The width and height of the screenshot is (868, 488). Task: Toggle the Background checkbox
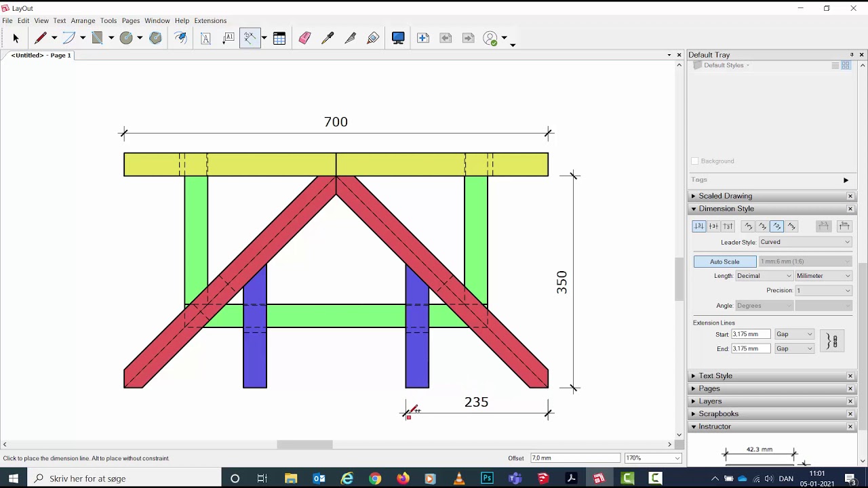pyautogui.click(x=694, y=161)
